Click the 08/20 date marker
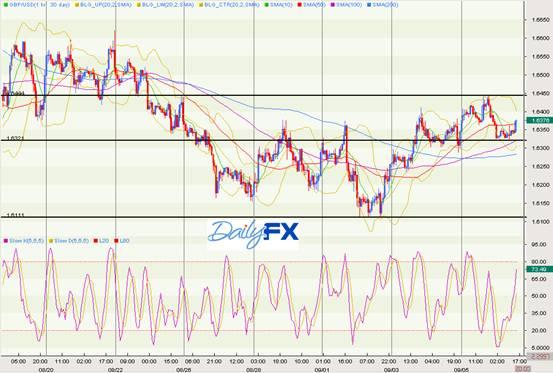553x373 pixels. coord(46,369)
